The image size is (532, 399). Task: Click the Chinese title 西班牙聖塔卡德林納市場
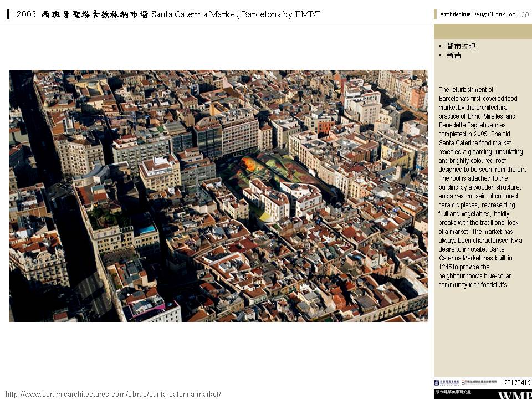(95, 14)
